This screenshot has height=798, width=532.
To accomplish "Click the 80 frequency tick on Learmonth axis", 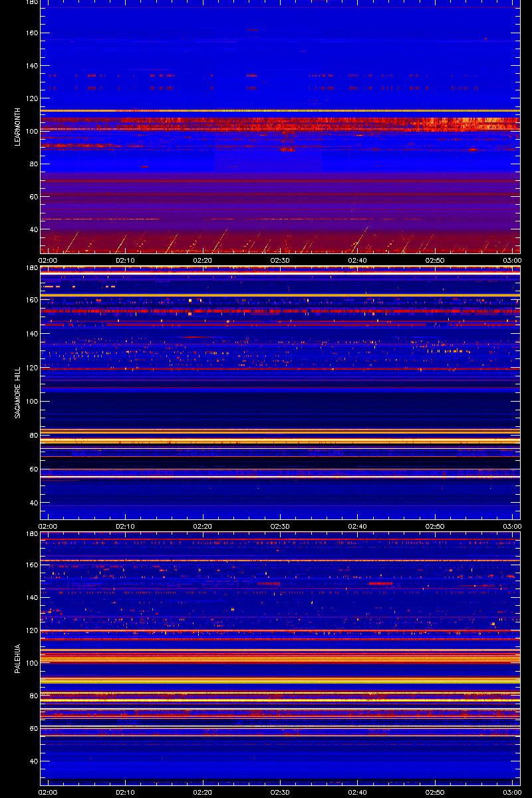I will 33,164.
